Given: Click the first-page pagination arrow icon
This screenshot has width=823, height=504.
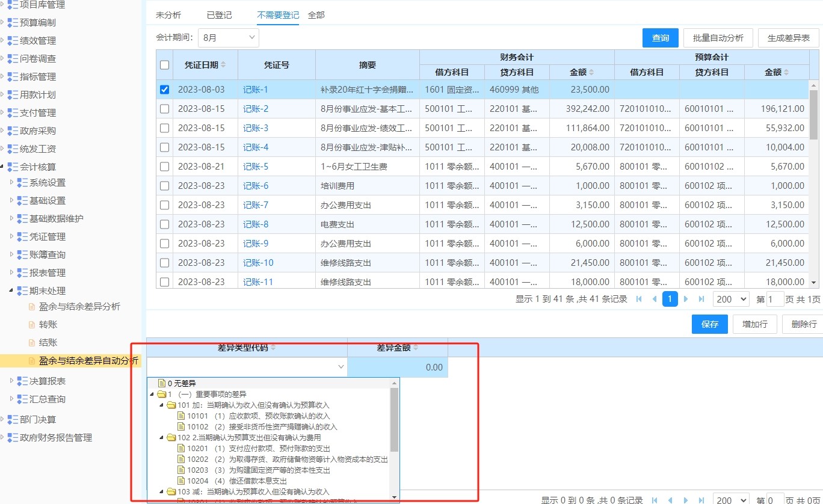Looking at the screenshot, I should pos(639,299).
